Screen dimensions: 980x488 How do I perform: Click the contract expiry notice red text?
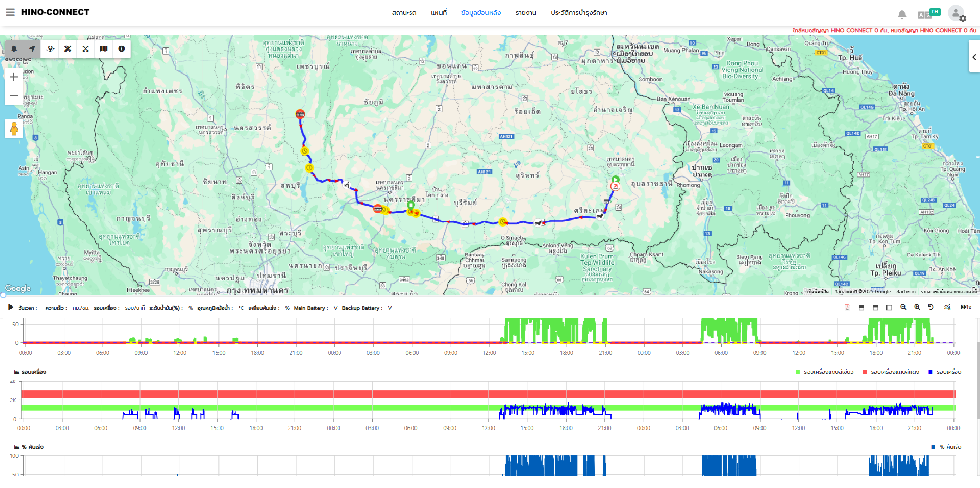tap(884, 30)
